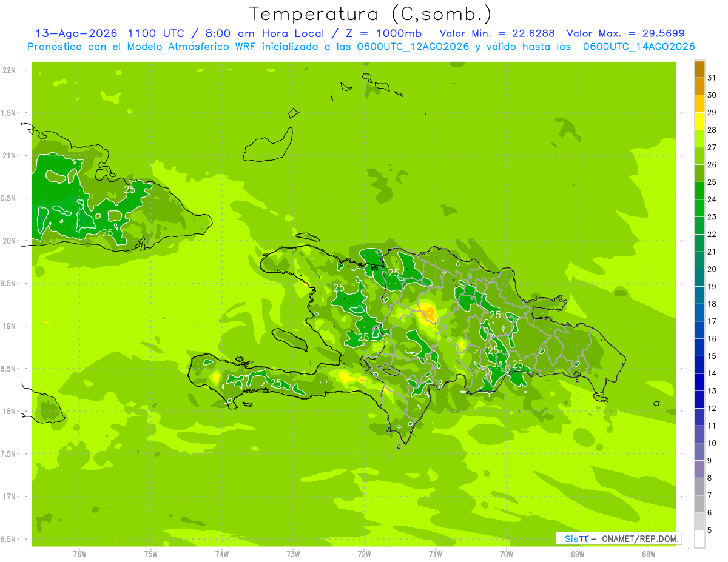
Task: Click the '74W' longitude axis label
Action: click(x=222, y=554)
